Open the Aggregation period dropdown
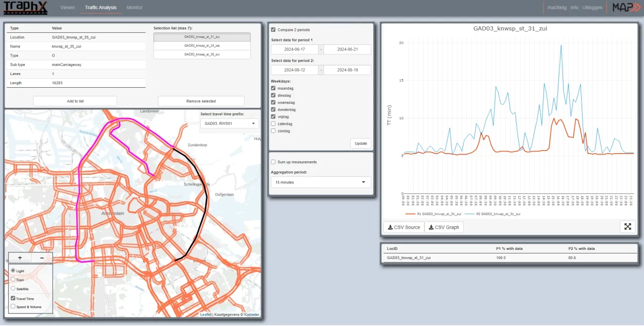This screenshot has width=644, height=326. 321,182
